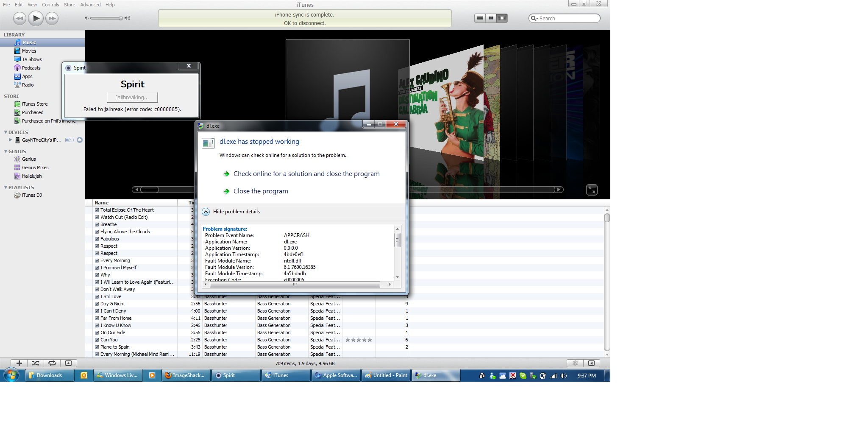Toggle the Genius sidebar button at bottom right
This screenshot has height=433, width=868.
591,363
